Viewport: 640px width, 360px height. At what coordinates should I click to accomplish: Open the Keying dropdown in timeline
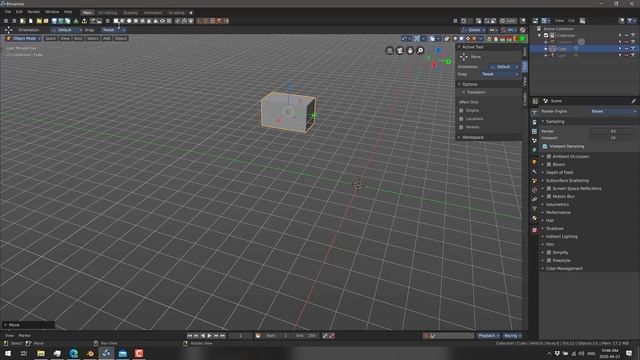(512, 336)
